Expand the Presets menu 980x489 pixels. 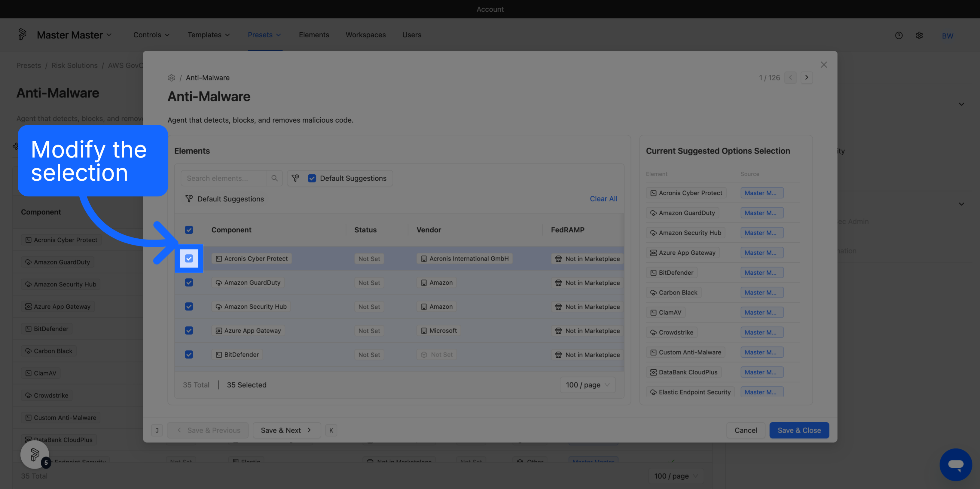264,35
